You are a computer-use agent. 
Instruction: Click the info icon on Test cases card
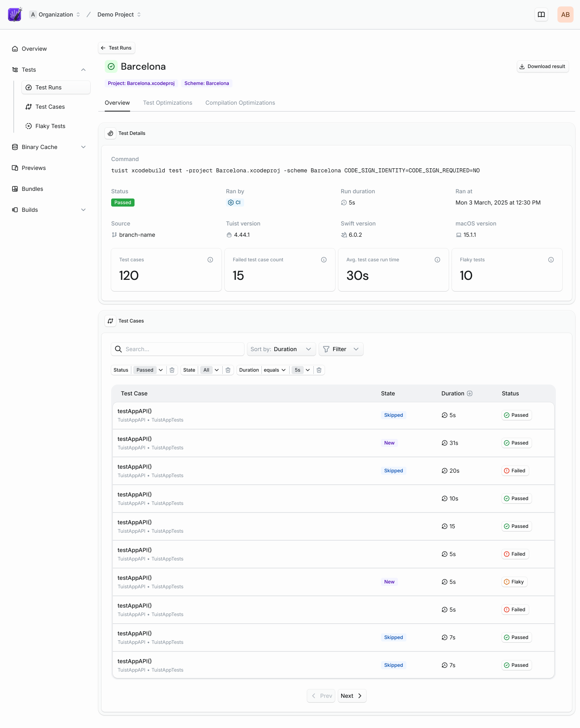point(210,260)
